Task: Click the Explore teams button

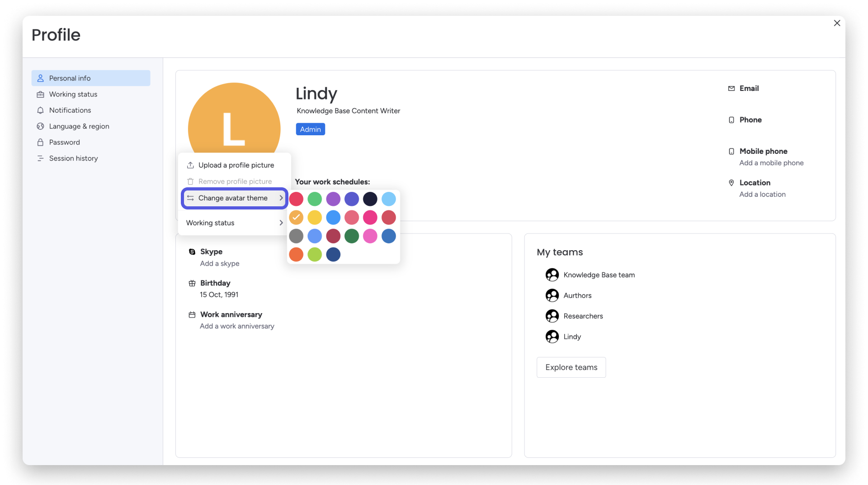Action: tap(571, 367)
